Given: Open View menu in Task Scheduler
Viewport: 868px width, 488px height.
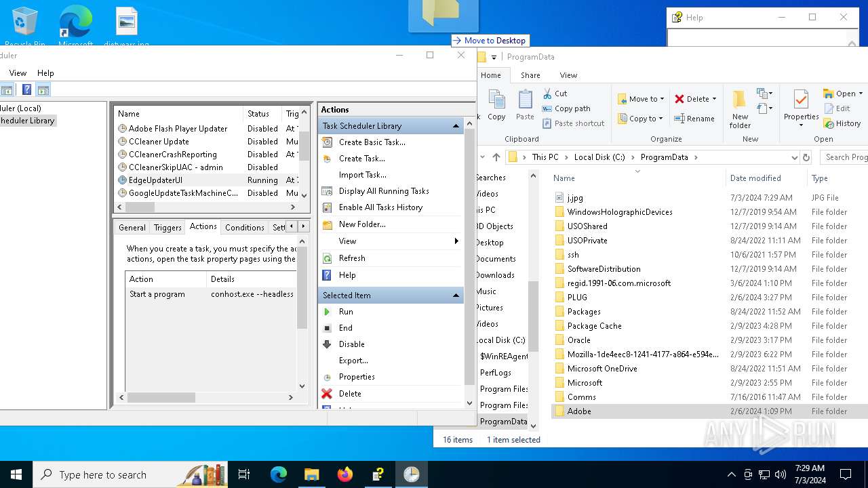Looking at the screenshot, I should pyautogui.click(x=18, y=73).
